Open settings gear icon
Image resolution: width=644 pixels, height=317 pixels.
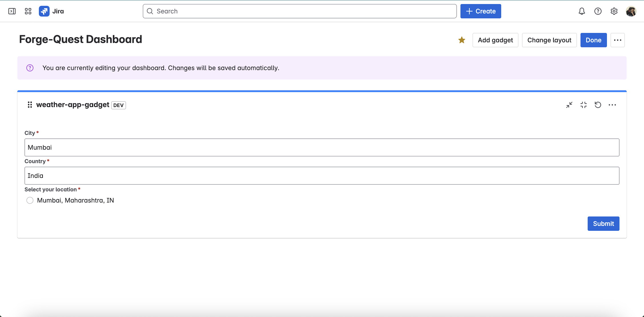point(614,11)
